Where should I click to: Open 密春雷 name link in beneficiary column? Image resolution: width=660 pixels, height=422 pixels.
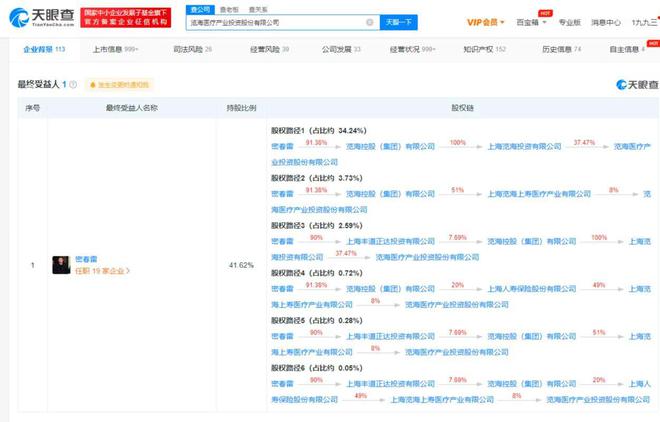86,259
